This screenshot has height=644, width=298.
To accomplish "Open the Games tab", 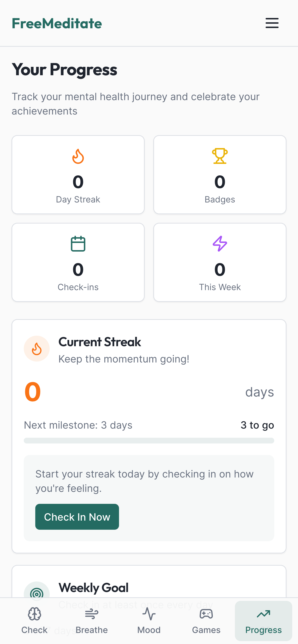I will point(206,621).
